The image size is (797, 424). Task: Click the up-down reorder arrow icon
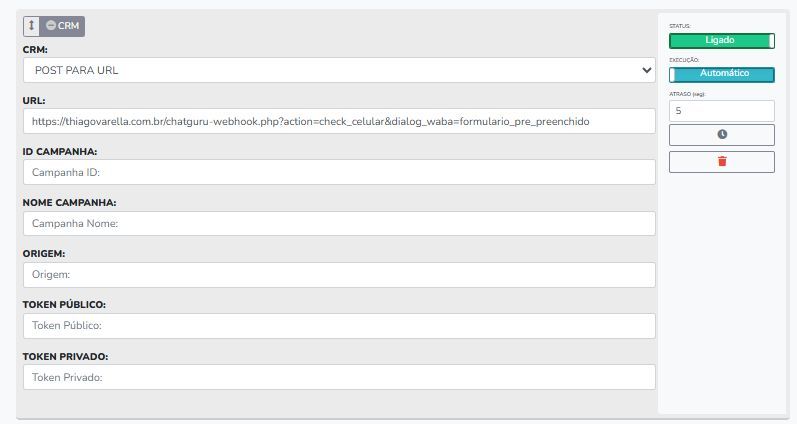pyautogui.click(x=30, y=25)
